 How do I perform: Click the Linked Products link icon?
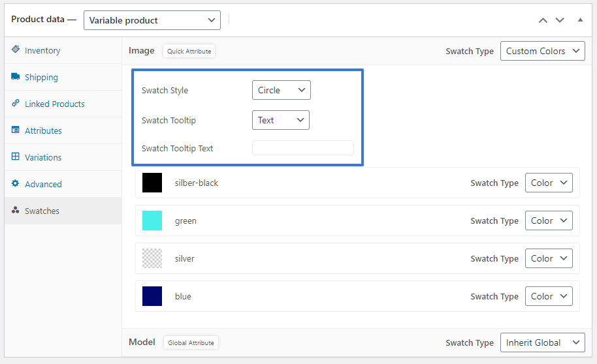click(16, 103)
